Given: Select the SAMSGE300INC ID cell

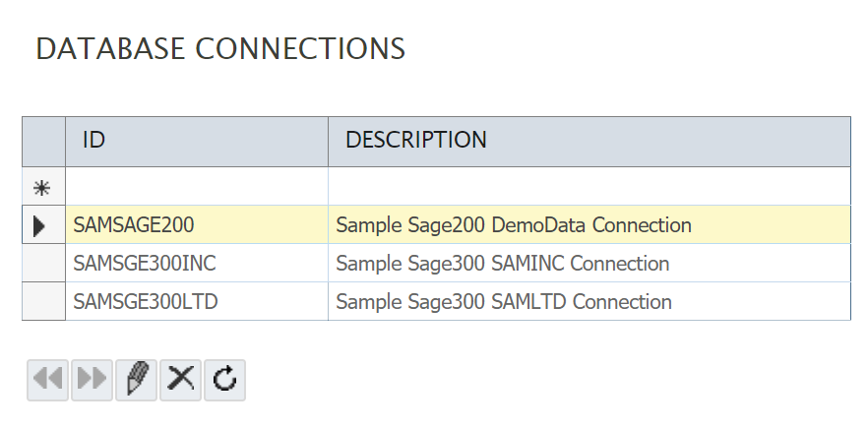Looking at the screenshot, I should click(197, 264).
